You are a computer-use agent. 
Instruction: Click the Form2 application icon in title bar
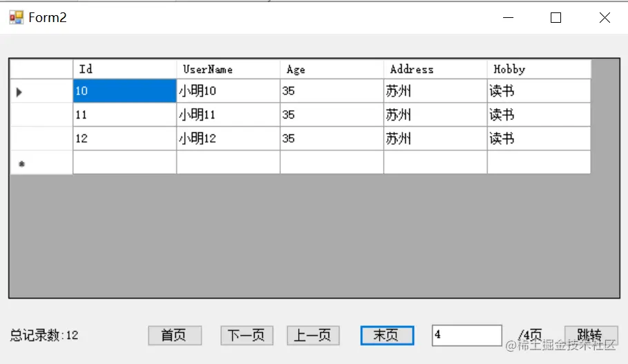point(17,18)
